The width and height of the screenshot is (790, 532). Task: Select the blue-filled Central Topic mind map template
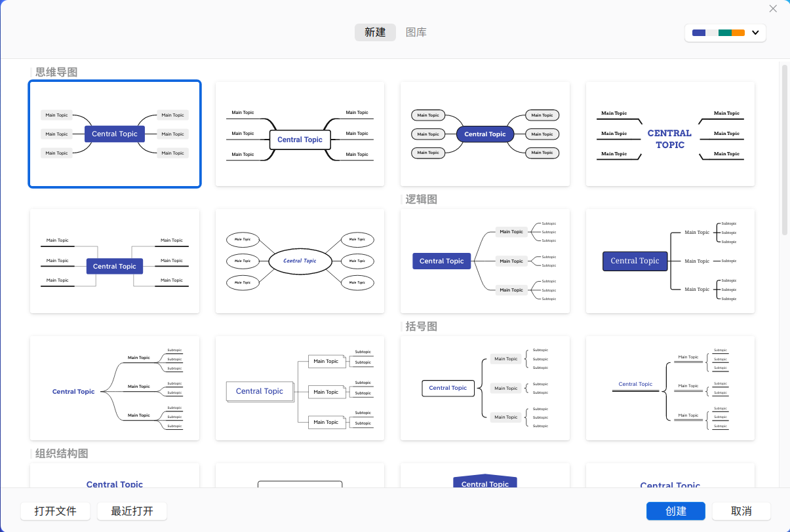pos(115,134)
